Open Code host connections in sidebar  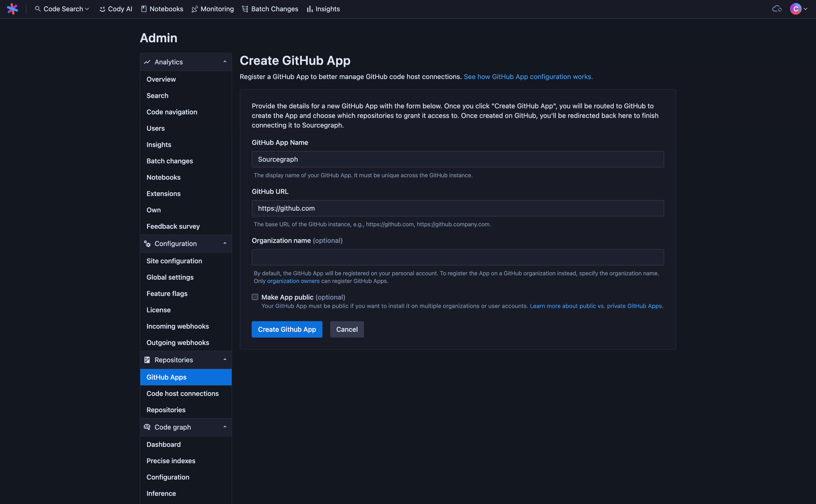(186, 394)
